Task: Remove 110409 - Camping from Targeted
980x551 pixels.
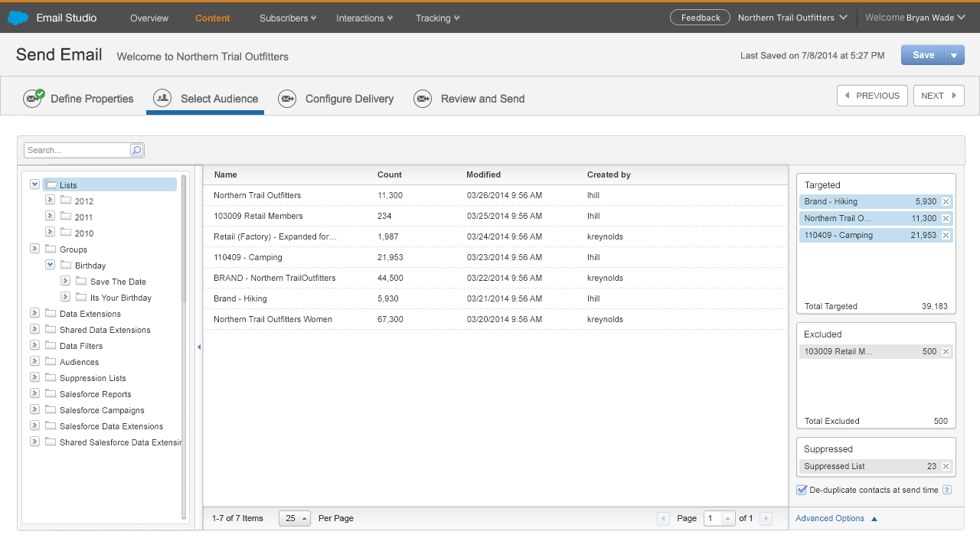Action: click(946, 235)
